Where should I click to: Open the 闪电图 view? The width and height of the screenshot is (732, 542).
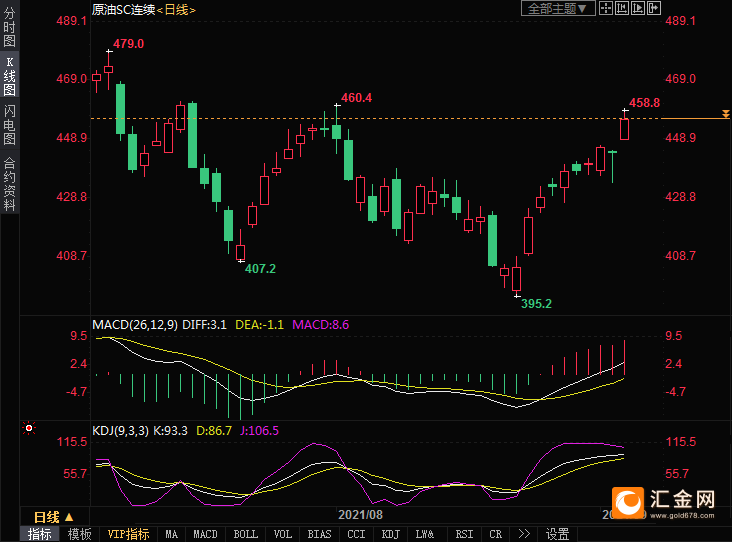tap(9, 125)
